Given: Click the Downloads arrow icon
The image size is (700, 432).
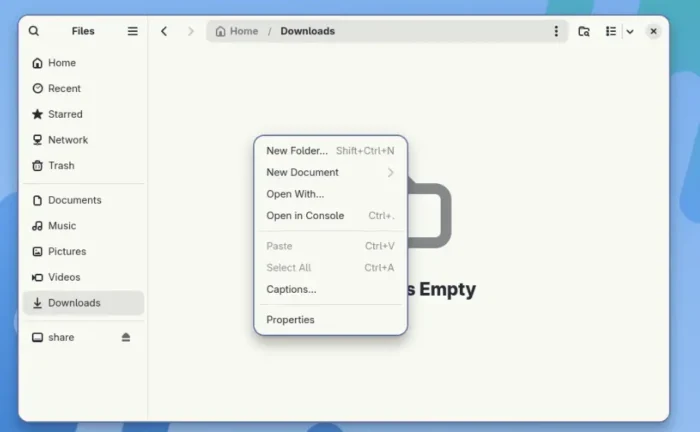Looking at the screenshot, I should pos(38,303).
